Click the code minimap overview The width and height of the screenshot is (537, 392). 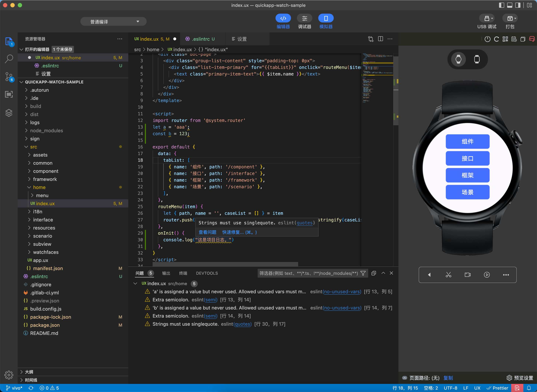coord(377,78)
